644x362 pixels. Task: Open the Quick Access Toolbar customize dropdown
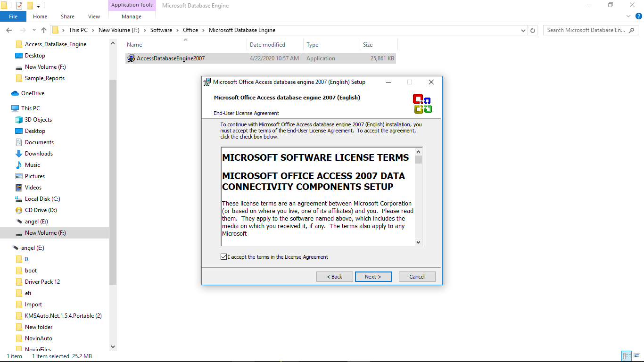(x=39, y=6)
